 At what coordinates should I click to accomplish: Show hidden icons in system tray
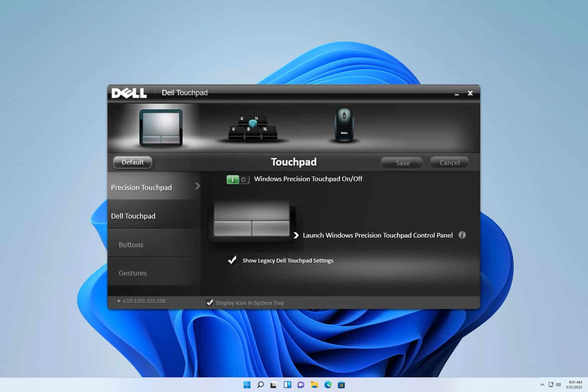pyautogui.click(x=542, y=385)
